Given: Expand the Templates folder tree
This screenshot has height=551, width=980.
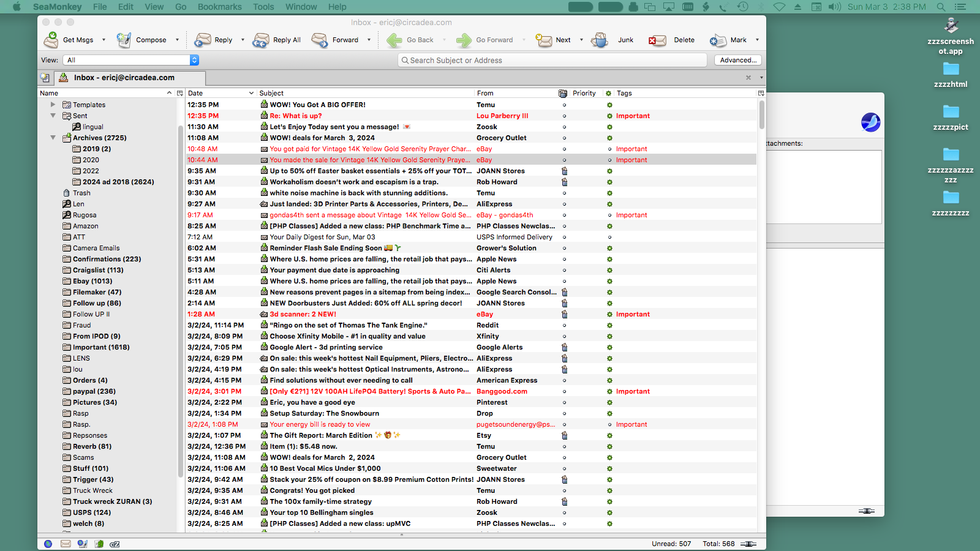Looking at the screenshot, I should [53, 105].
